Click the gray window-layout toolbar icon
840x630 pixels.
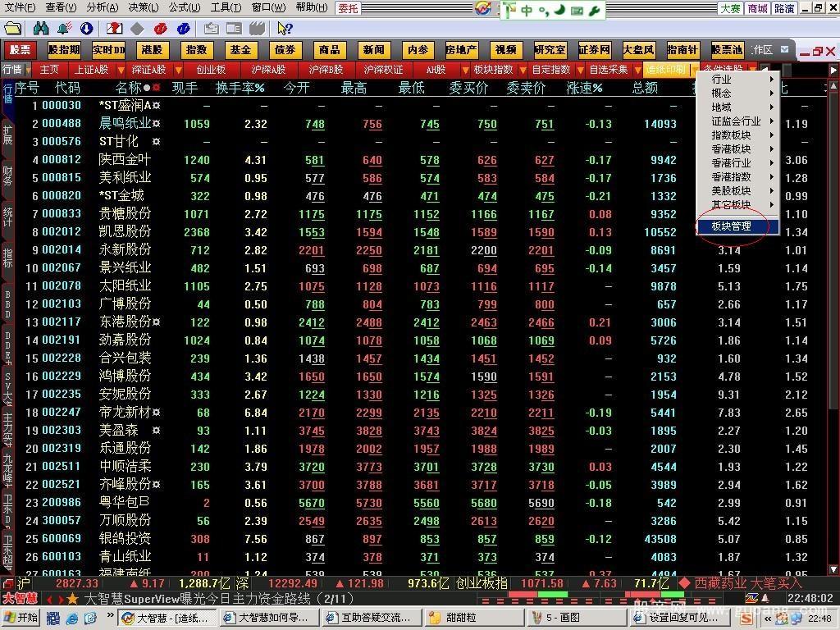(x=234, y=29)
